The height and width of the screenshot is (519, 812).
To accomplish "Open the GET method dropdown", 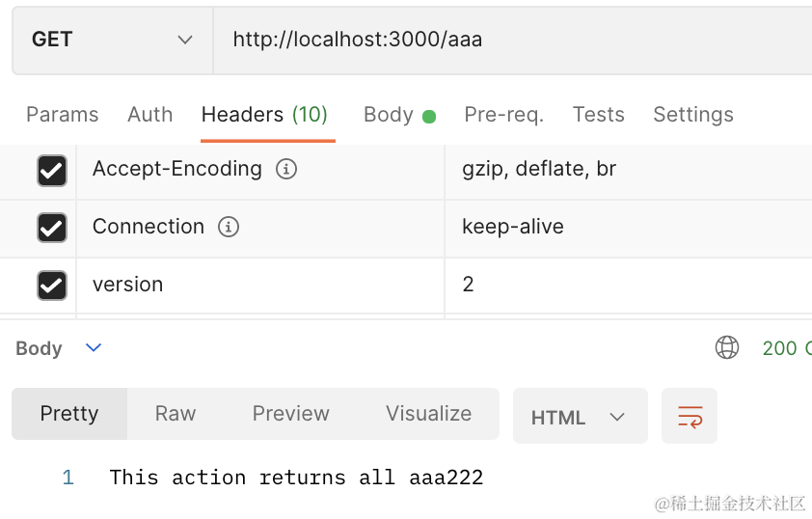I will (x=112, y=41).
